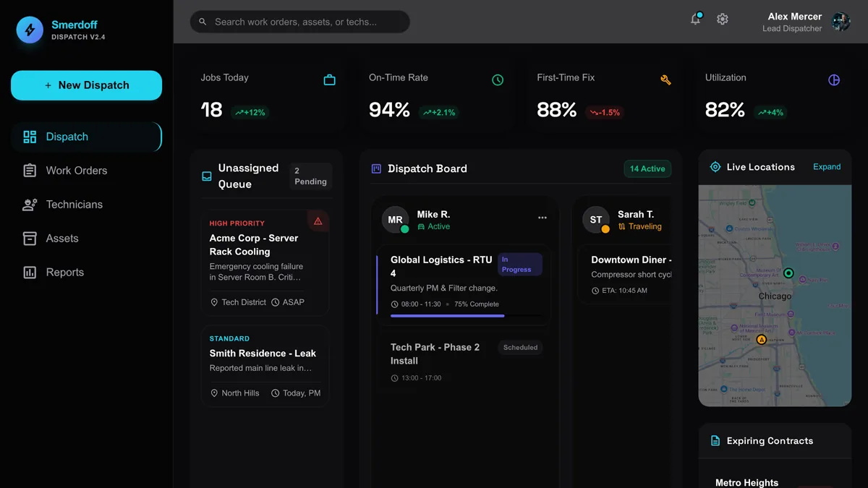Click the ASAP clock icon
This screenshot has height=488, width=868.
click(x=275, y=302)
